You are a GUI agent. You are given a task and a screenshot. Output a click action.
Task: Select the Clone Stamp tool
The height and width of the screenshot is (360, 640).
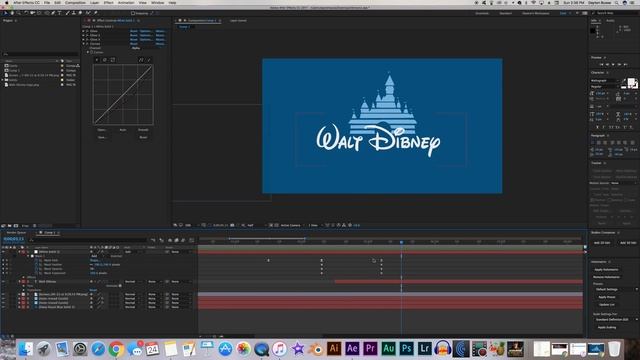coord(74,13)
